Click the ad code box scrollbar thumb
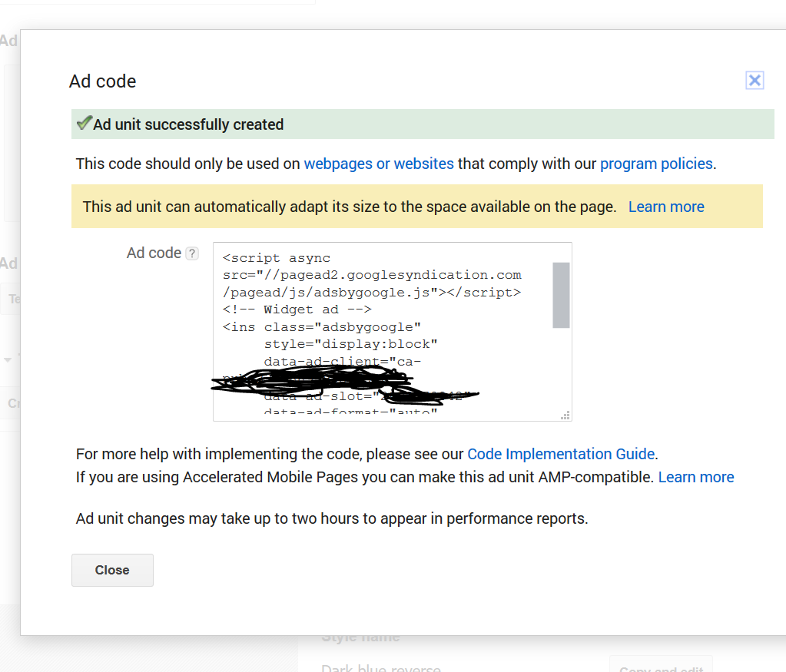The height and width of the screenshot is (672, 786). (561, 295)
